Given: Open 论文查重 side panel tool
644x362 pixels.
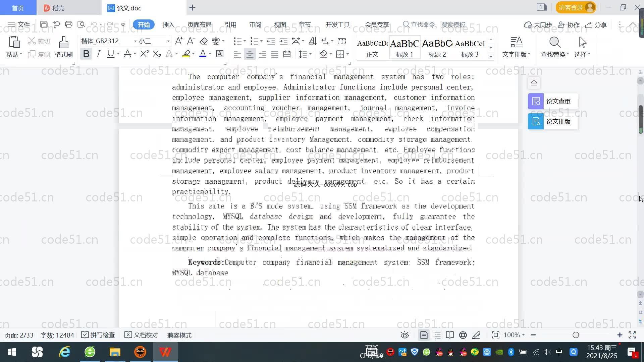Looking at the screenshot, I should [553, 101].
